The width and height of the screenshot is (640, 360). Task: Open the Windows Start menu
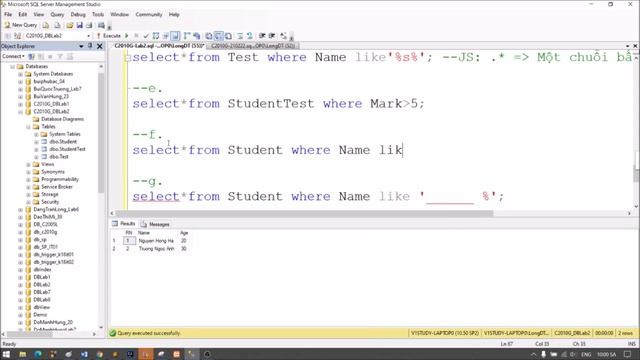coord(7,354)
